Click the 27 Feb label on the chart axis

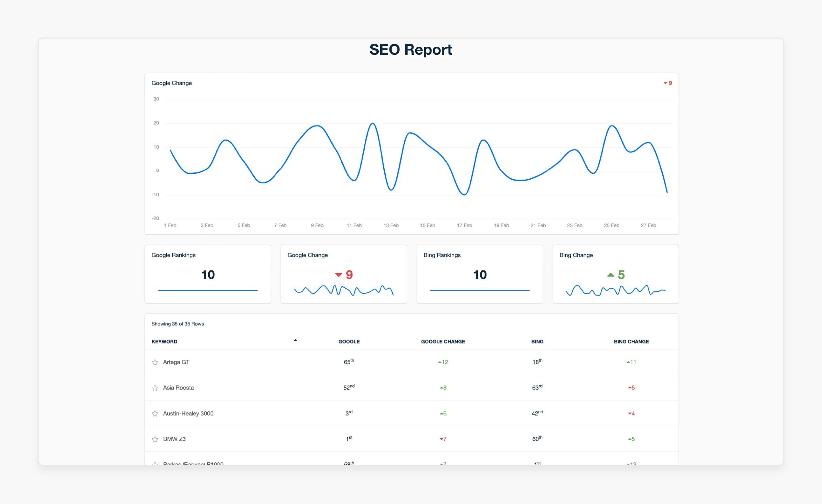[x=649, y=225]
